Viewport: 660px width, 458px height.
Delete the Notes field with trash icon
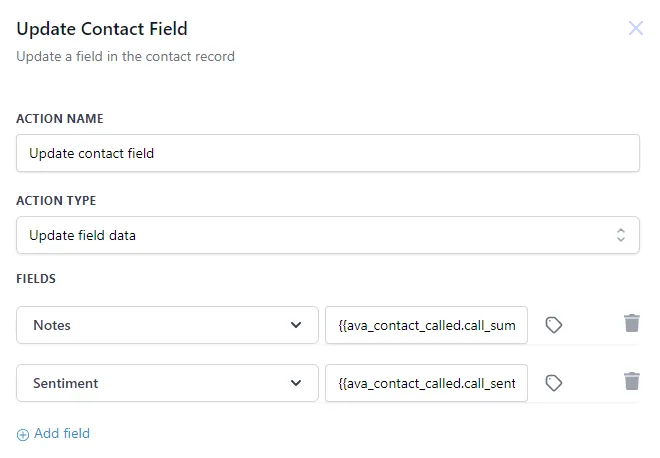pyautogui.click(x=632, y=323)
